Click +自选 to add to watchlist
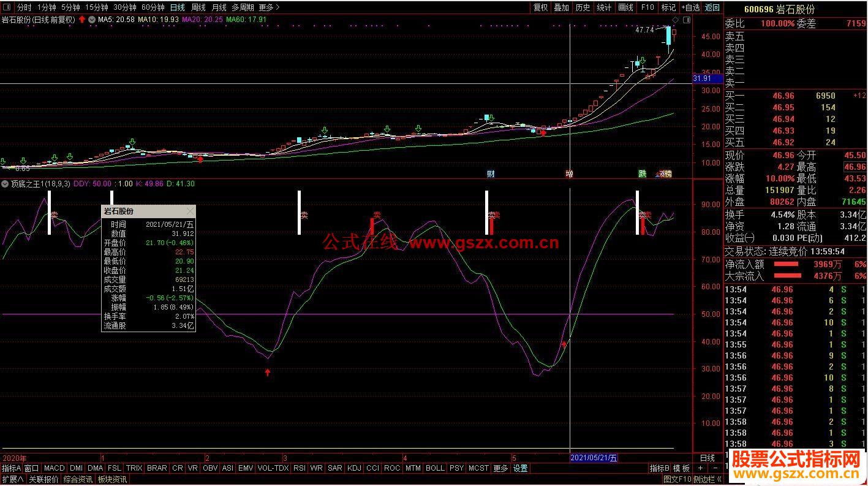Viewport: 868px width, 486px height. [690, 7]
